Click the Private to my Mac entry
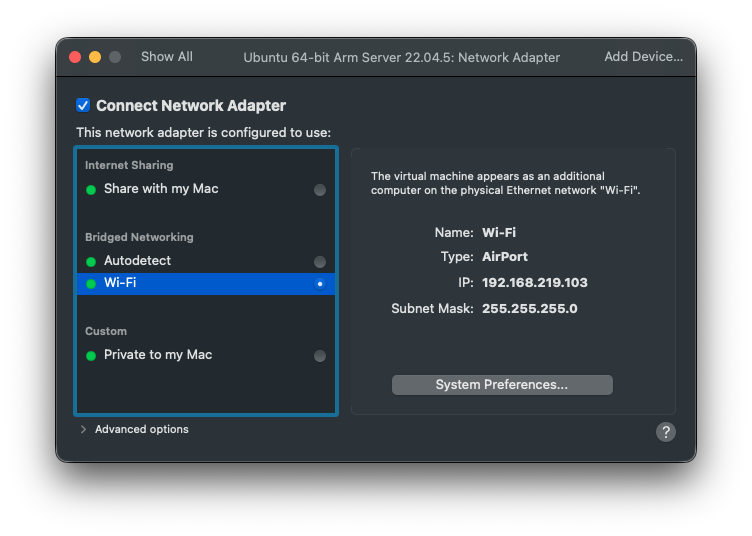This screenshot has width=752, height=536. (158, 355)
